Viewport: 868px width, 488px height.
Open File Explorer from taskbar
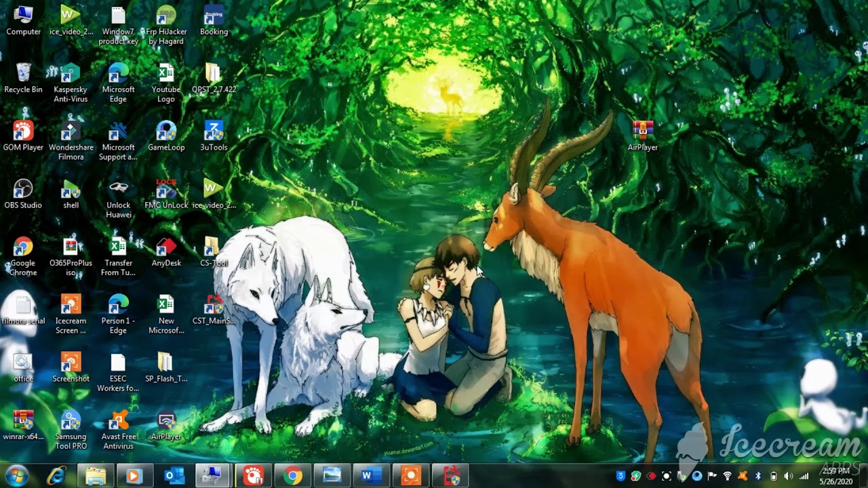pyautogui.click(x=95, y=476)
